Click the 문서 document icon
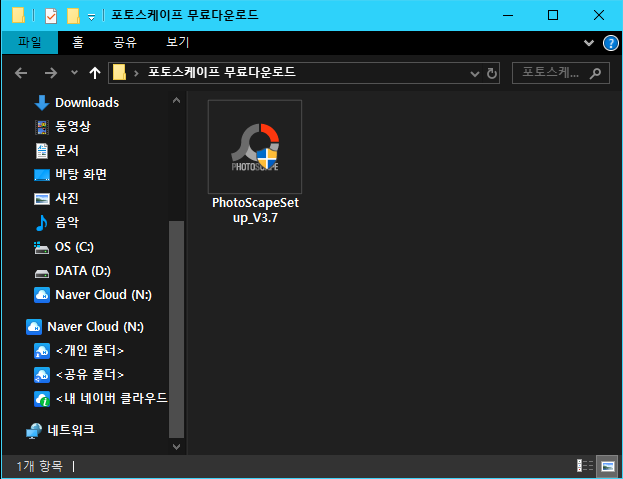Screen dimensions: 623x479 tap(42, 151)
